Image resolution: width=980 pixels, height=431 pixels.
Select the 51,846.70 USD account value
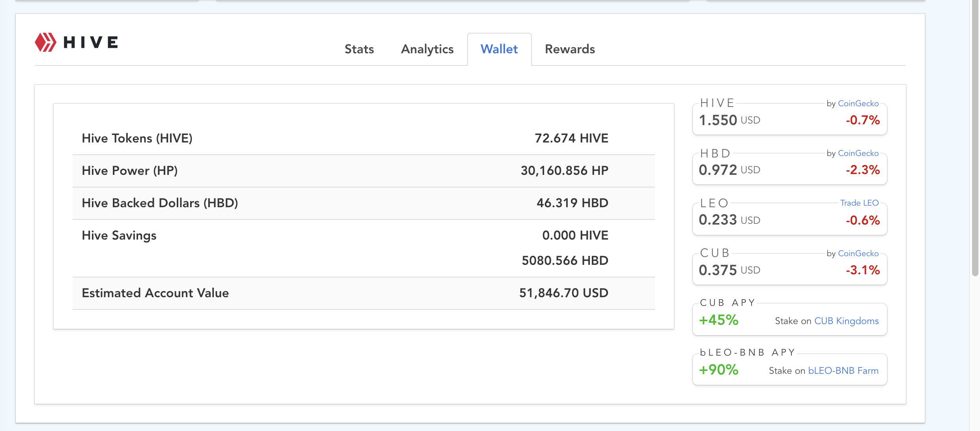tap(564, 293)
